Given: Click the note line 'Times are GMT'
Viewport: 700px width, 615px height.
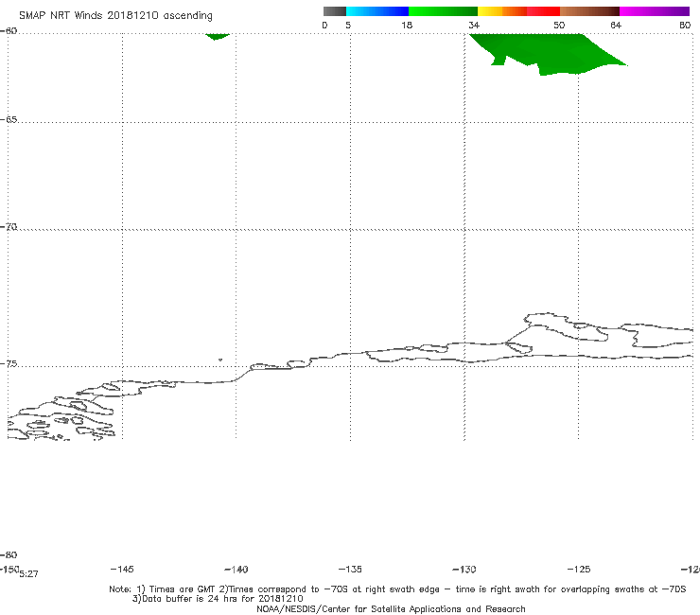Looking at the screenshot, I should coord(183,589).
